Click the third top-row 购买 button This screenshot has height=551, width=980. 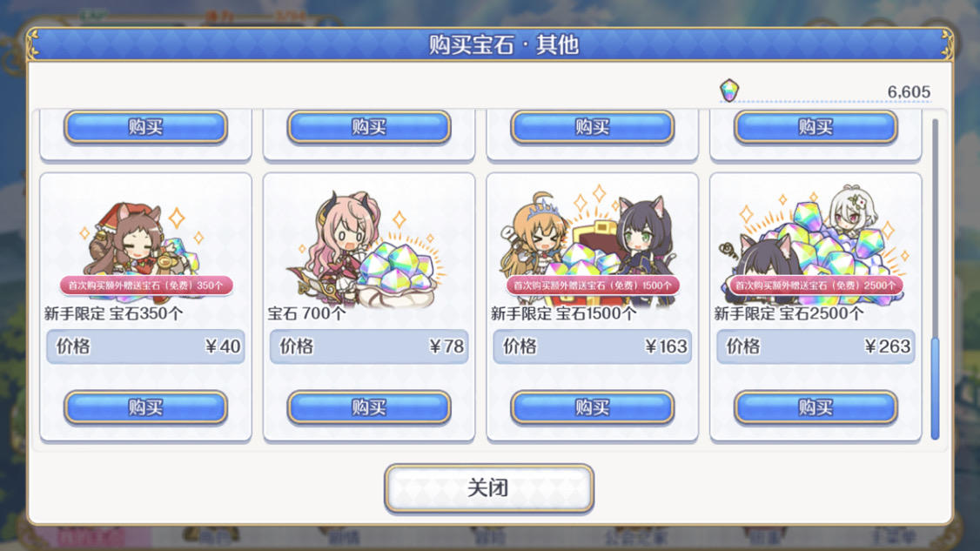[592, 127]
